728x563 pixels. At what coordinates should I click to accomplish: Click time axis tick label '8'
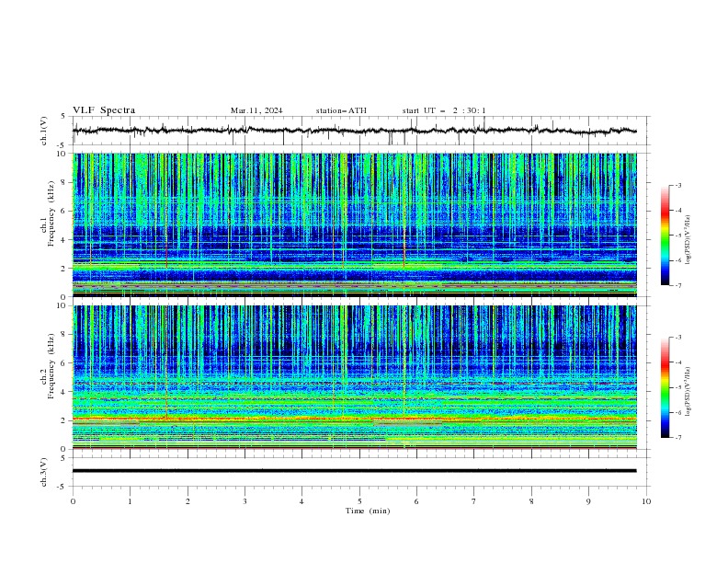point(531,501)
